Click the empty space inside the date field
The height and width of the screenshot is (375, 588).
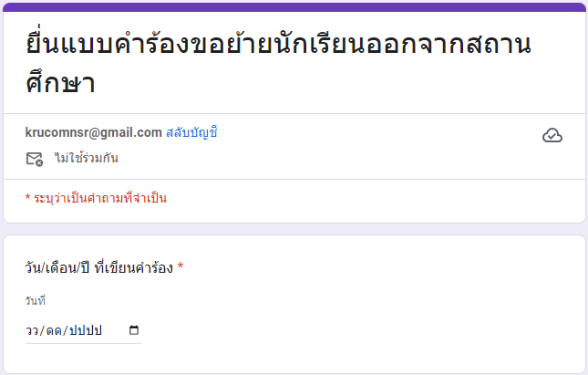coord(116,330)
